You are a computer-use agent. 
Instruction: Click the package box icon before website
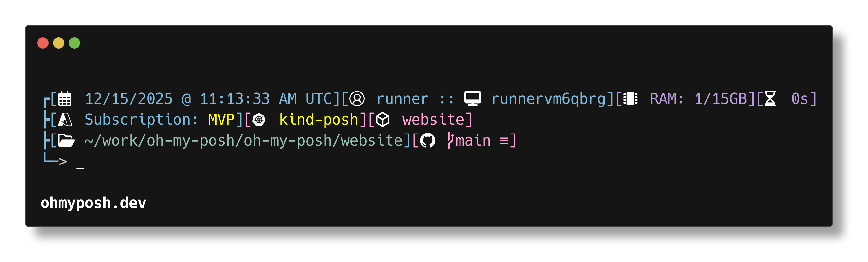point(383,120)
